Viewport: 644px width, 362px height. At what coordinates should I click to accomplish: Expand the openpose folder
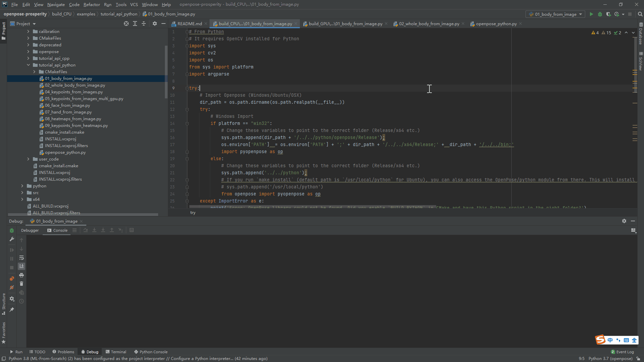coord(28,51)
